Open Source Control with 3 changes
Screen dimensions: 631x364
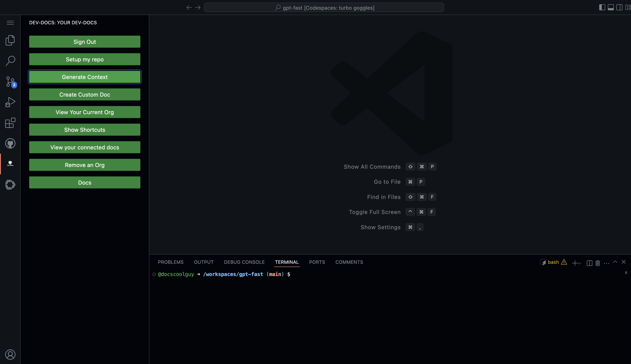[x=10, y=82]
